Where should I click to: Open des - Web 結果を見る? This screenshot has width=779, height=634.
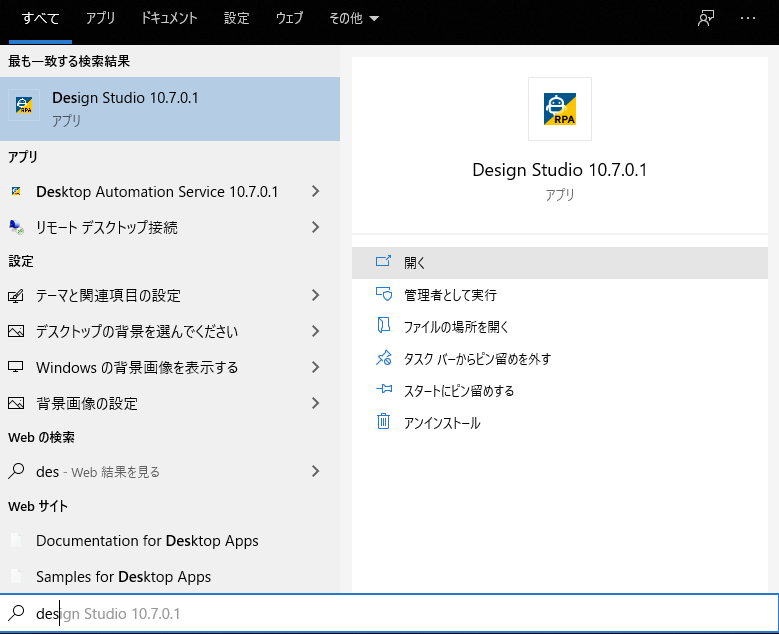pos(170,471)
